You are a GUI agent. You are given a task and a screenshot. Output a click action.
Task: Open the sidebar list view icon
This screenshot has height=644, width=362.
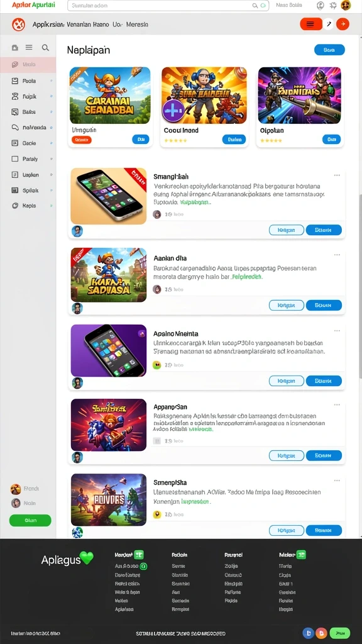tap(29, 48)
